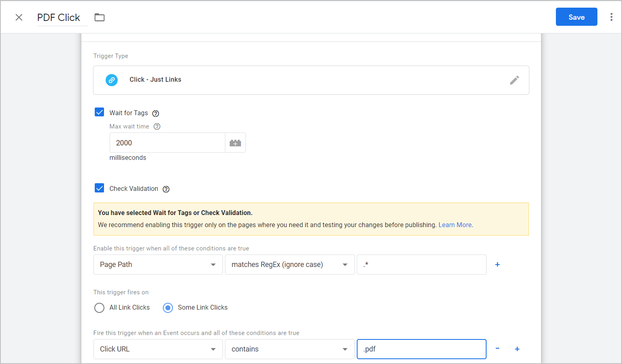Click the folder icon next to PDF Click
The height and width of the screenshot is (364, 622).
(x=99, y=17)
